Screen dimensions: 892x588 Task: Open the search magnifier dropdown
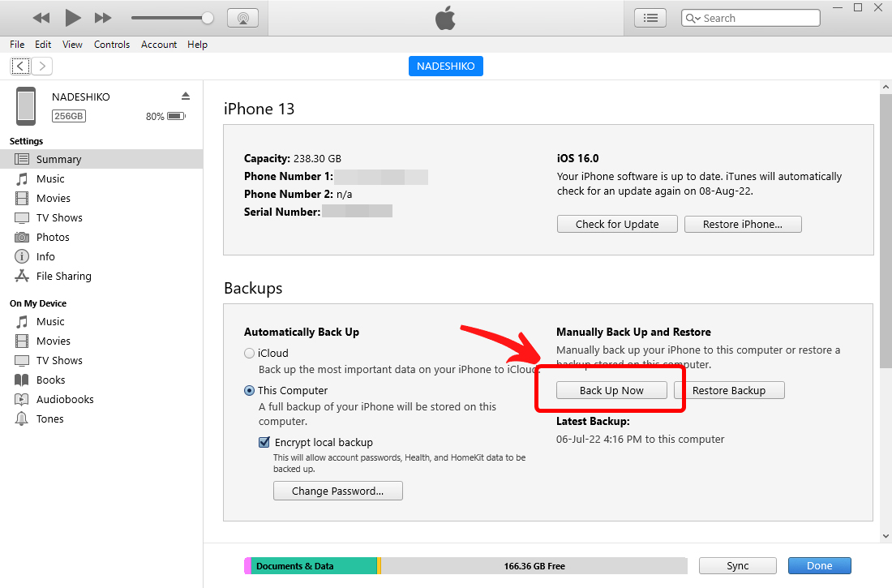pos(693,18)
